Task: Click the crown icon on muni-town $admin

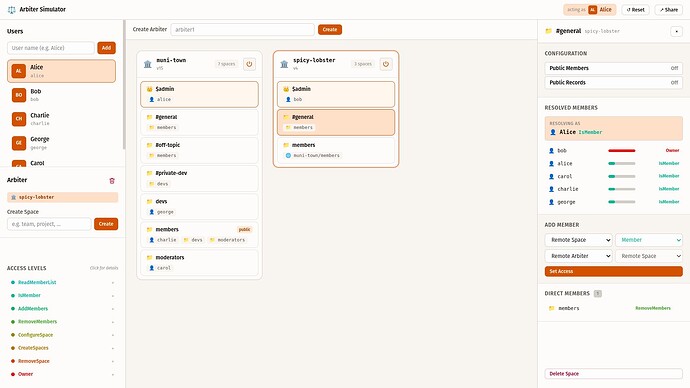Action: pos(149,89)
